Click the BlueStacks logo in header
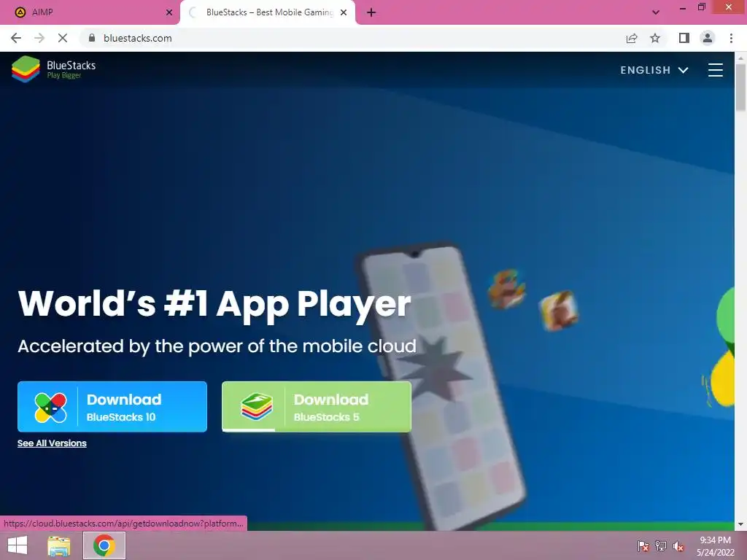The width and height of the screenshot is (747, 560). 54,69
